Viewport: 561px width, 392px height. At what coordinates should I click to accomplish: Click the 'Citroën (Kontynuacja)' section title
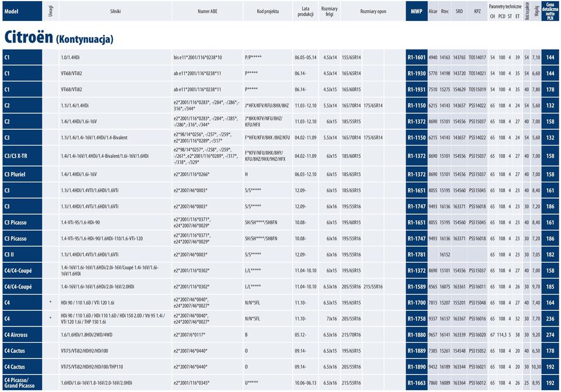(58, 37)
